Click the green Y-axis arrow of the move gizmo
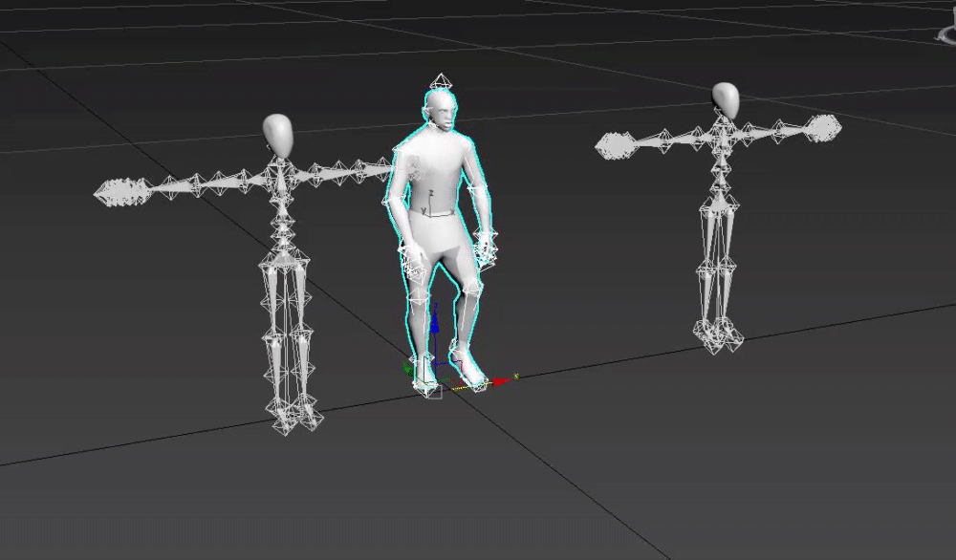This screenshot has width=956, height=560. click(408, 368)
